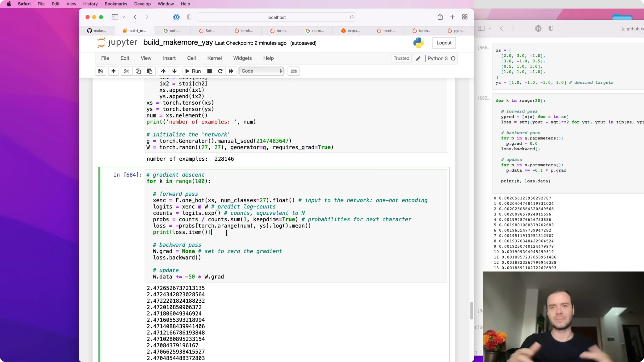644x362 pixels.
Task: Open the Jupyter Kernel menu
Action: coord(214,58)
